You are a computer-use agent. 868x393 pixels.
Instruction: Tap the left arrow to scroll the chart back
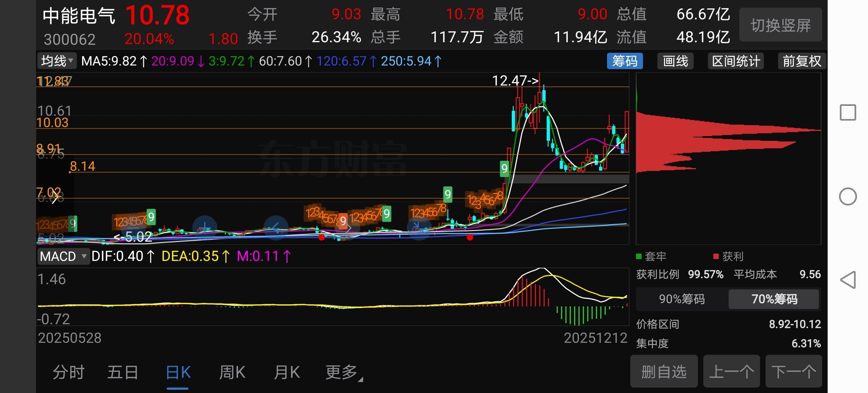tap(276, 228)
